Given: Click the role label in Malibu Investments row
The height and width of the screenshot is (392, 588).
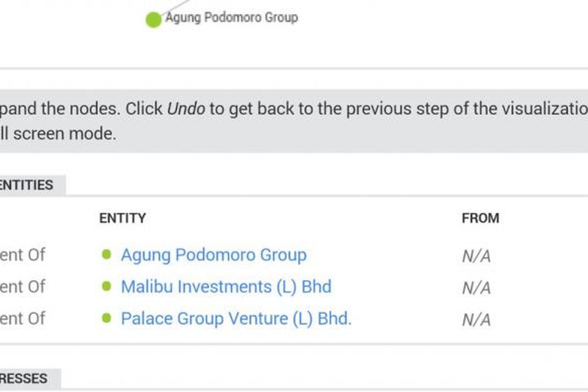Looking at the screenshot, I should pos(22,287).
